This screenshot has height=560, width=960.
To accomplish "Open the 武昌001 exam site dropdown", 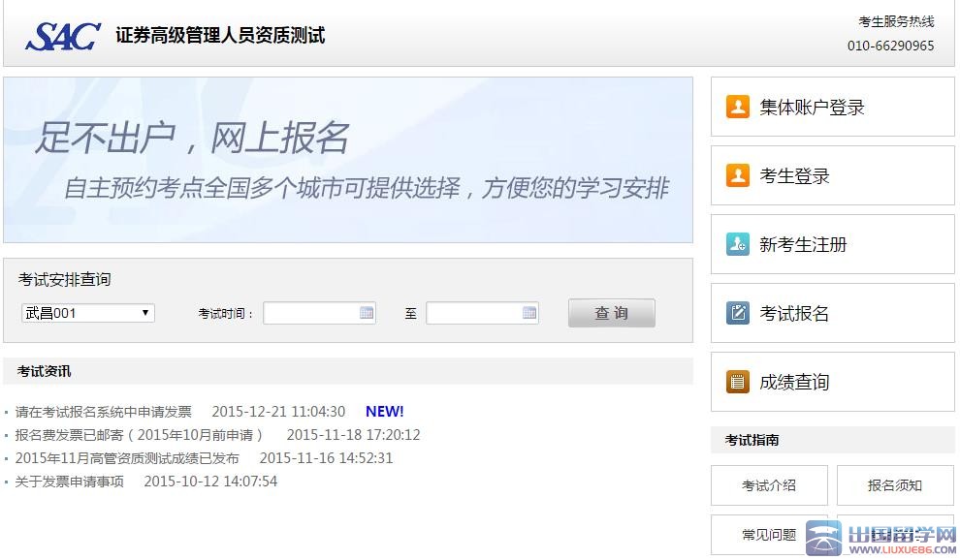I will pos(87,312).
